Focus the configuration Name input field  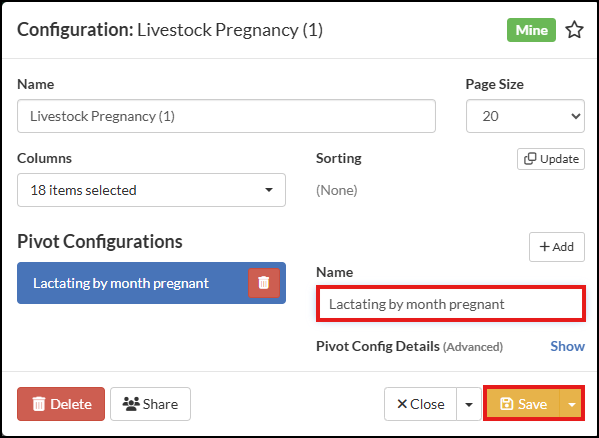226,116
